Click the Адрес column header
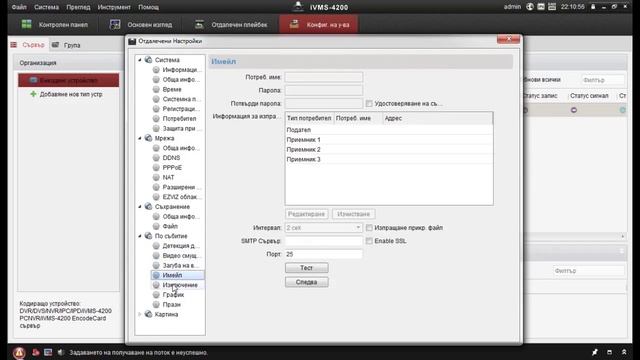Image resolution: width=640 pixels, height=360 pixels. [438, 118]
